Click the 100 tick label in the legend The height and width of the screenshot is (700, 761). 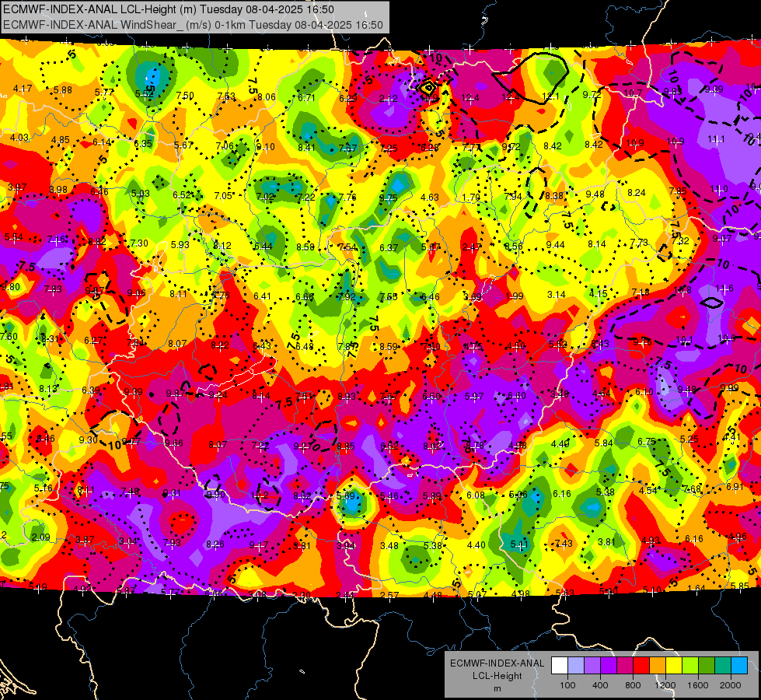(567, 685)
